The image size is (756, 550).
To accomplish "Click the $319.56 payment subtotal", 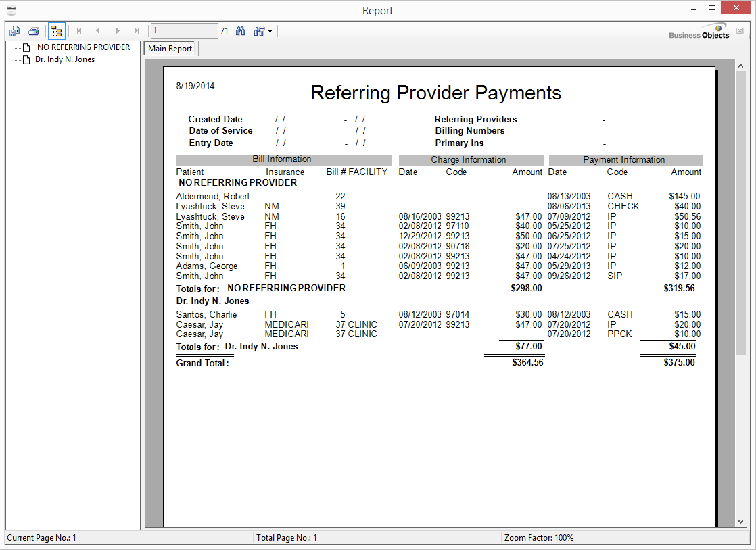I will click(x=680, y=288).
